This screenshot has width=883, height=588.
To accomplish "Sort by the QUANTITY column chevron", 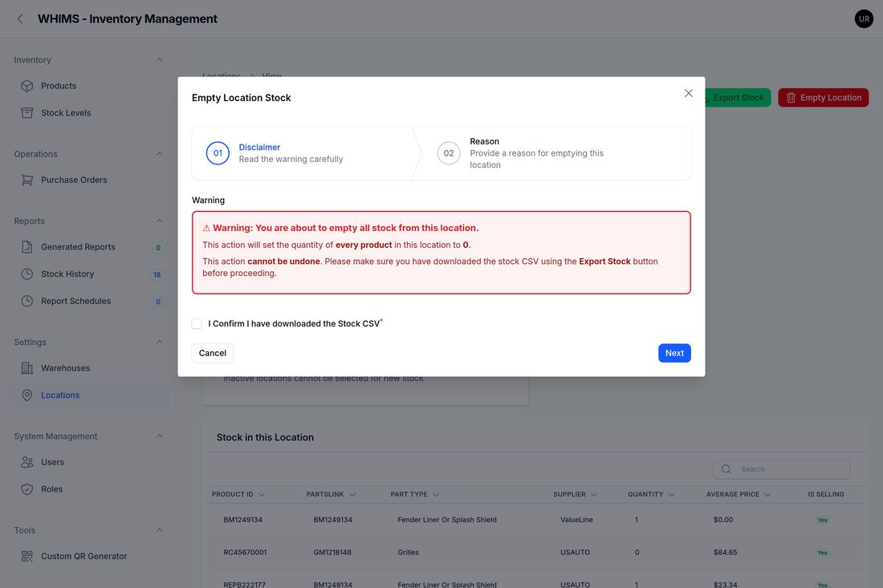I will point(671,495).
